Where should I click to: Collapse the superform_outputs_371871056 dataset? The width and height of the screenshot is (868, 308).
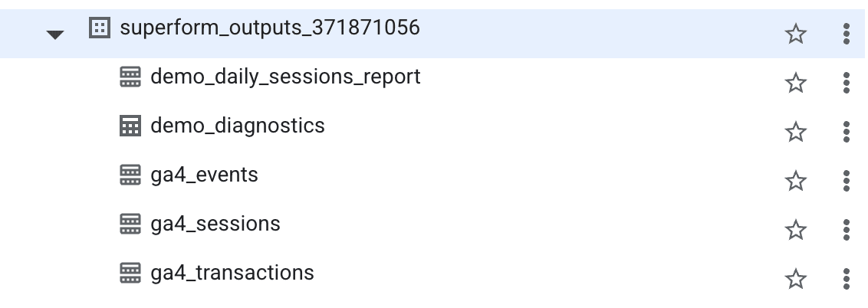click(55, 34)
